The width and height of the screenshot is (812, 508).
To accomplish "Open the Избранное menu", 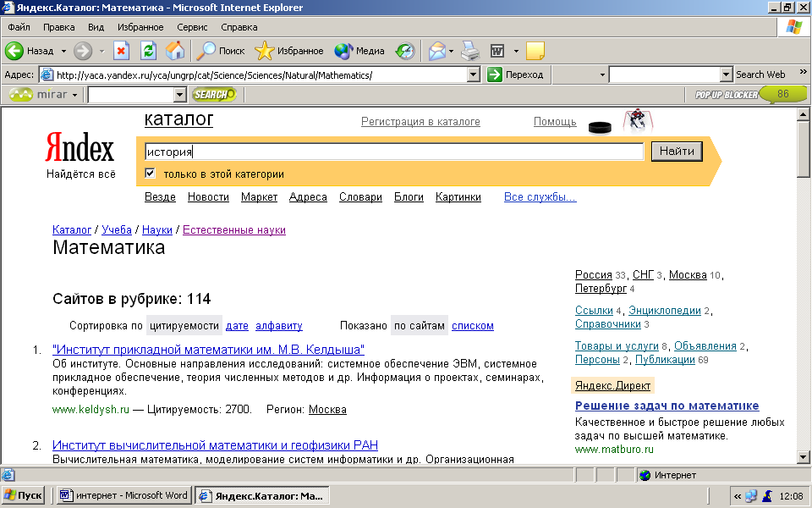I will tap(140, 27).
